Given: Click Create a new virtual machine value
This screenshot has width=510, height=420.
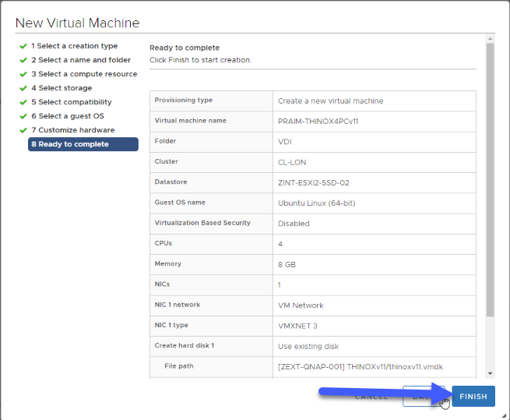Looking at the screenshot, I should tap(330, 101).
